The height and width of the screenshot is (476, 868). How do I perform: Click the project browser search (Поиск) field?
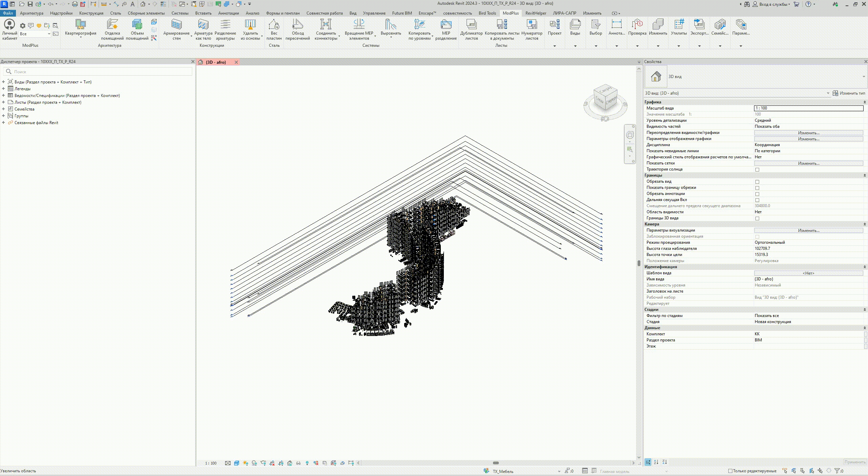click(102, 72)
